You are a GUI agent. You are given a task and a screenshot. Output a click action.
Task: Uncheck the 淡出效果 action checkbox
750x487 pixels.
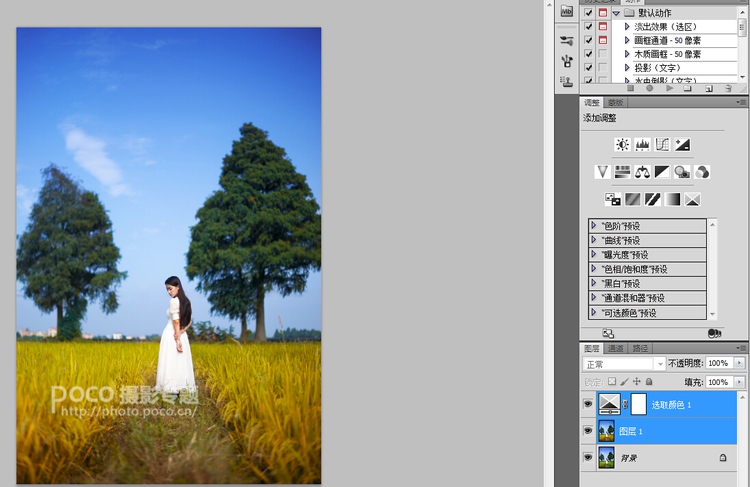pyautogui.click(x=589, y=26)
